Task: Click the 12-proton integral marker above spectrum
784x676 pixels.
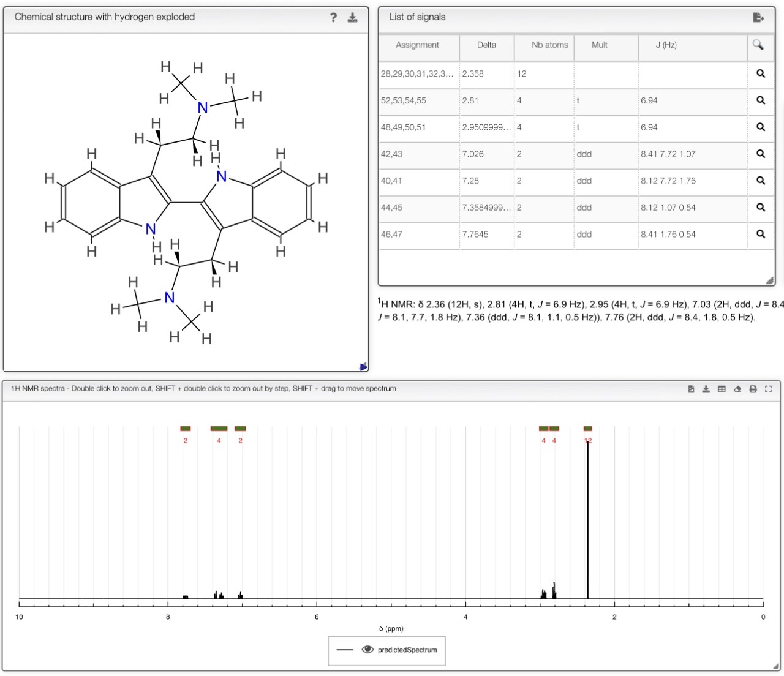Action: (588, 429)
